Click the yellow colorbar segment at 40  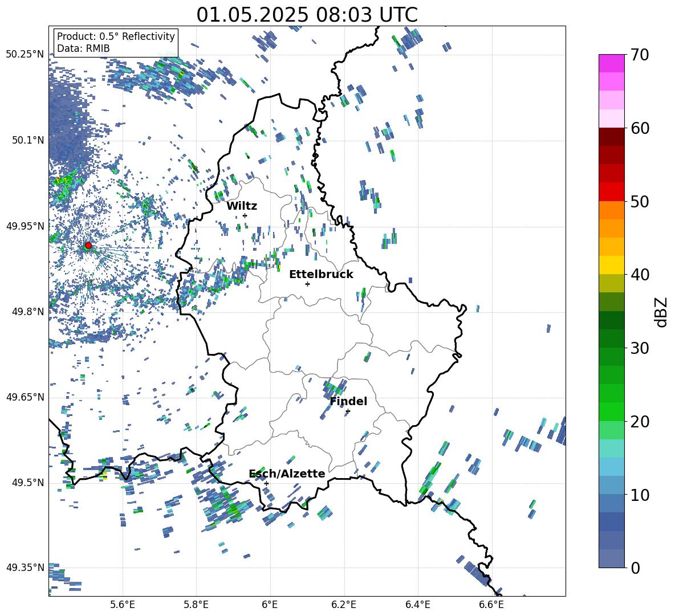coord(611,265)
